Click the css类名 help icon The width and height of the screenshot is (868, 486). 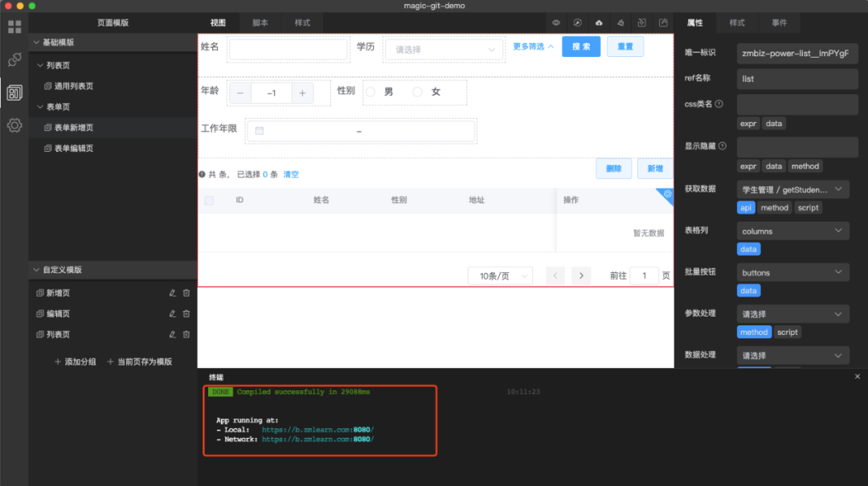tap(719, 104)
